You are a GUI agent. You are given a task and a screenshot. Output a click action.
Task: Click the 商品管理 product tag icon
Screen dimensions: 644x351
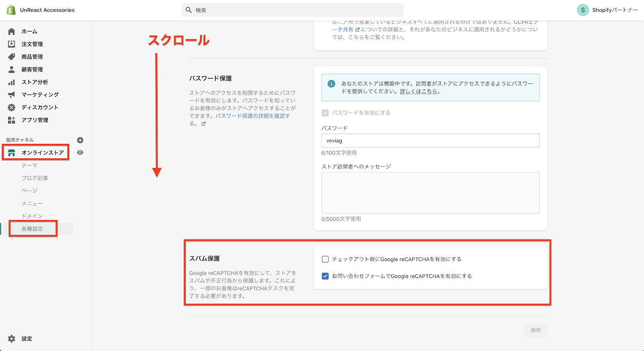(x=12, y=57)
